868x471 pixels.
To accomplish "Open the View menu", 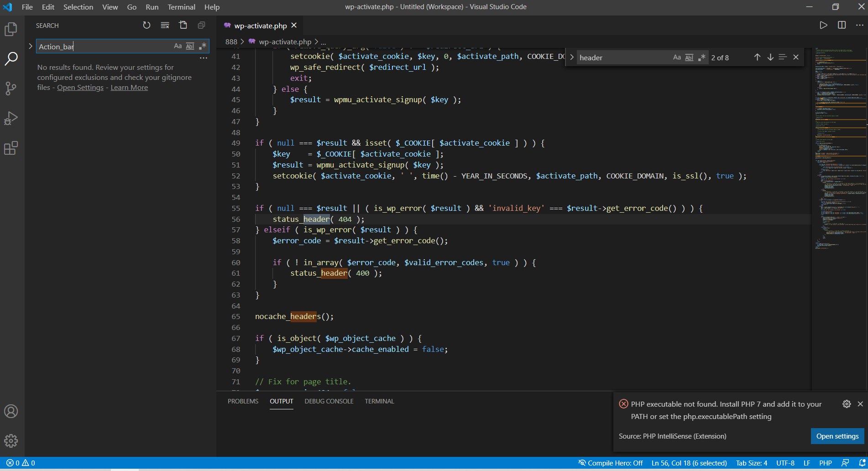I will point(110,7).
